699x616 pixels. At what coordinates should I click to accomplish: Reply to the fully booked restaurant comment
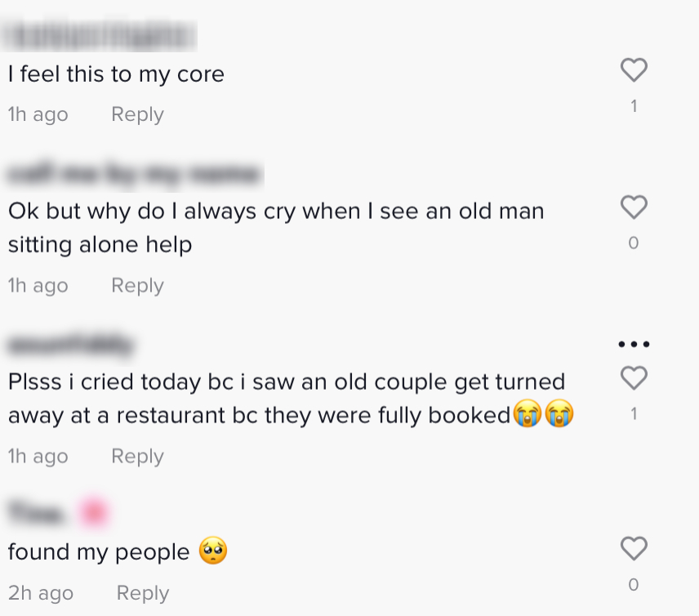pos(137,457)
